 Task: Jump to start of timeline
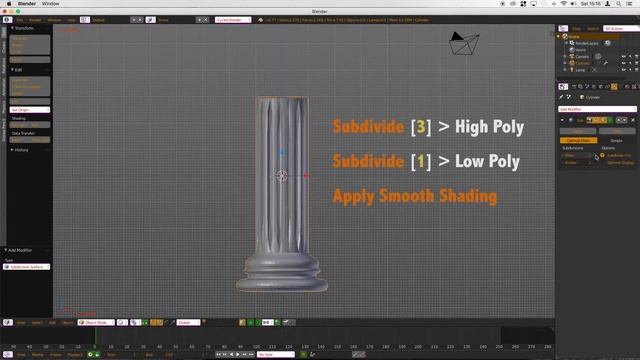218,354
